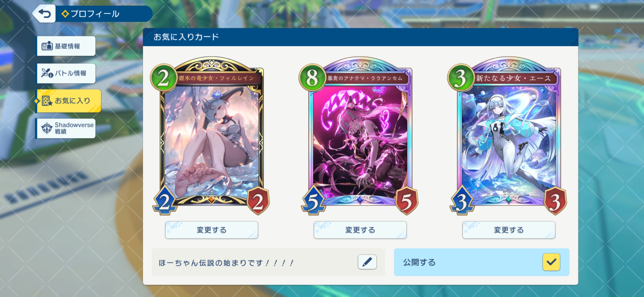This screenshot has height=297, width=644.
Task: Click the お気に入り card star icon
Action: [x=47, y=101]
